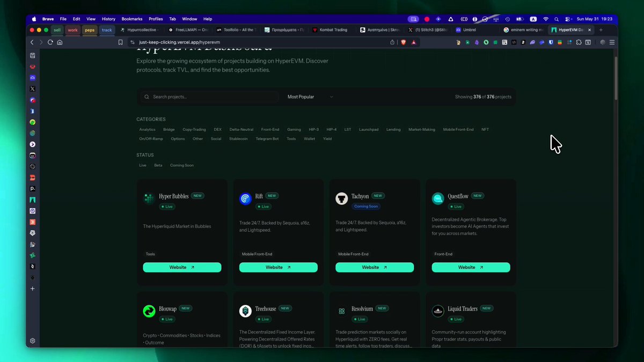Toggle the NFT category filter
This screenshot has width=644, height=362.
pos(485,129)
